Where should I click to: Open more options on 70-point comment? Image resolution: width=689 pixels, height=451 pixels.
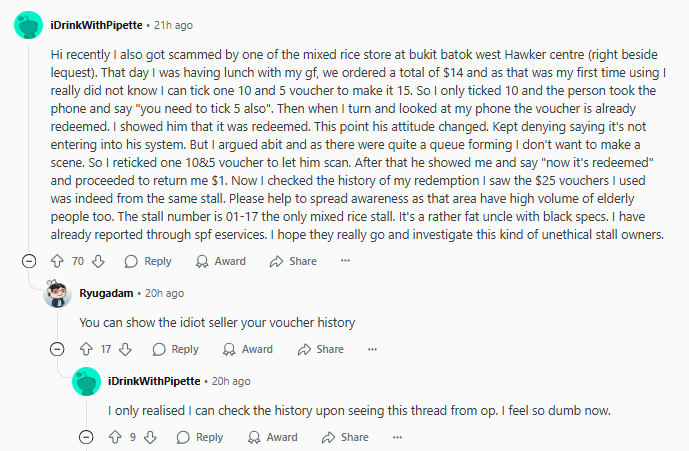[x=345, y=261]
